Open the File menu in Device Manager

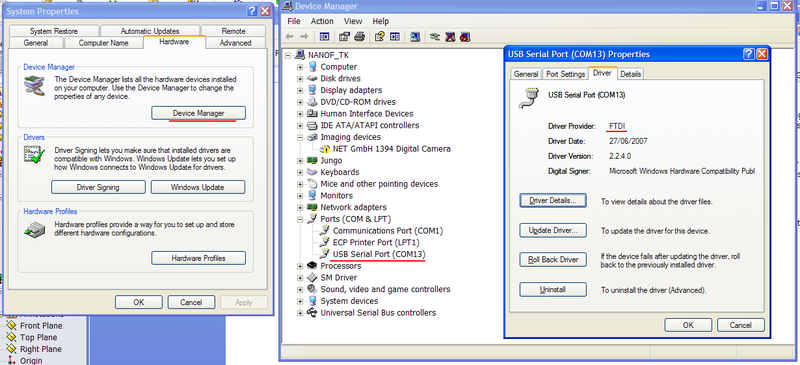(x=294, y=21)
